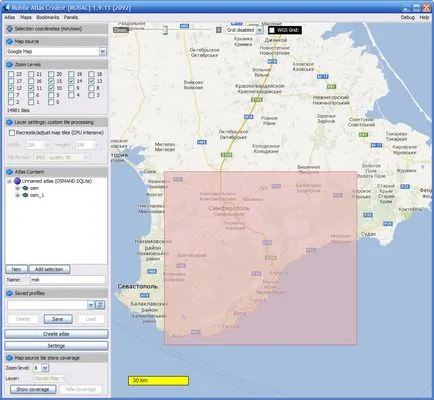Check zoom level 16
The height and width of the screenshot is (400, 434).
31,81
